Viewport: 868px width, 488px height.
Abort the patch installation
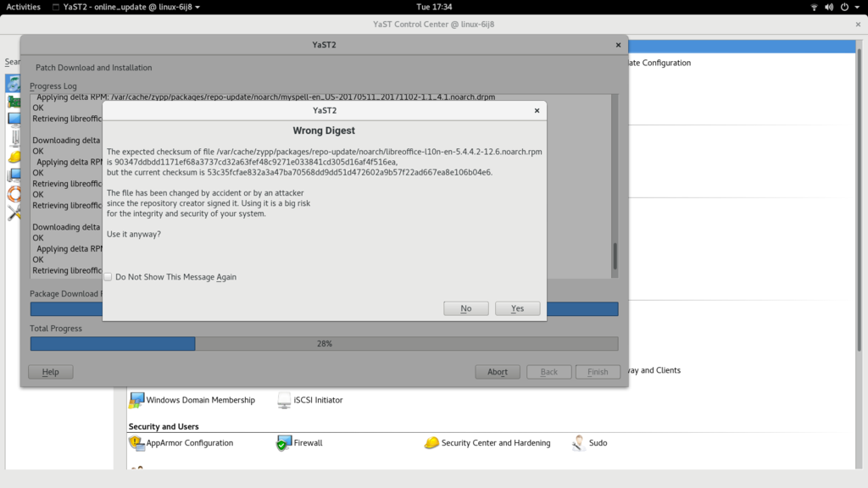click(497, 372)
